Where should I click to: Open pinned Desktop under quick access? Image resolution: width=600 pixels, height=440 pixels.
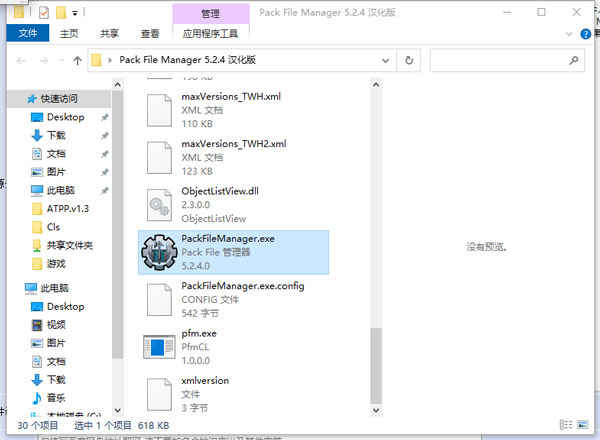[x=65, y=117]
